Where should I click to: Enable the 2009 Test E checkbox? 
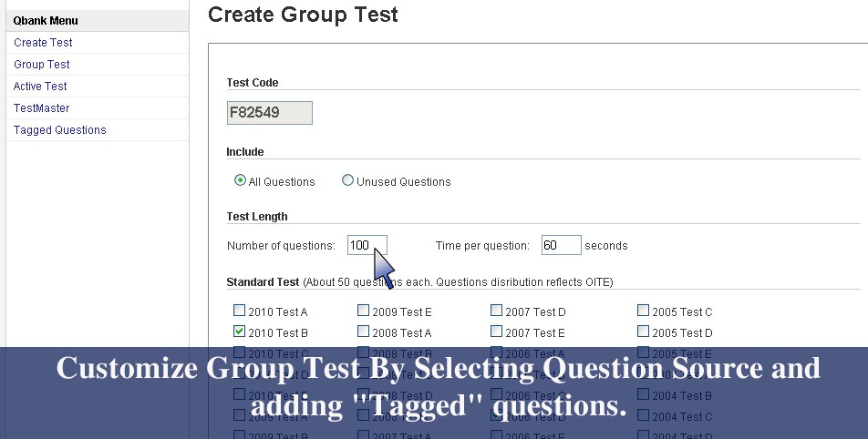(364, 311)
